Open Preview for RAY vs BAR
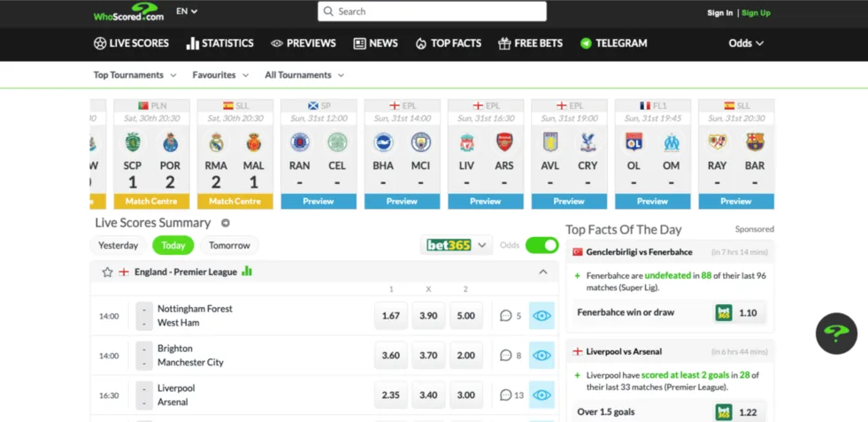Viewport: 868px width, 422px height. pos(736,202)
